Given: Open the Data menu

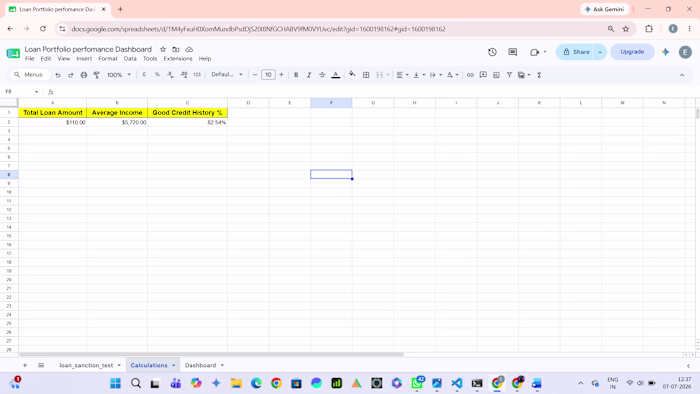Looking at the screenshot, I should point(130,58).
